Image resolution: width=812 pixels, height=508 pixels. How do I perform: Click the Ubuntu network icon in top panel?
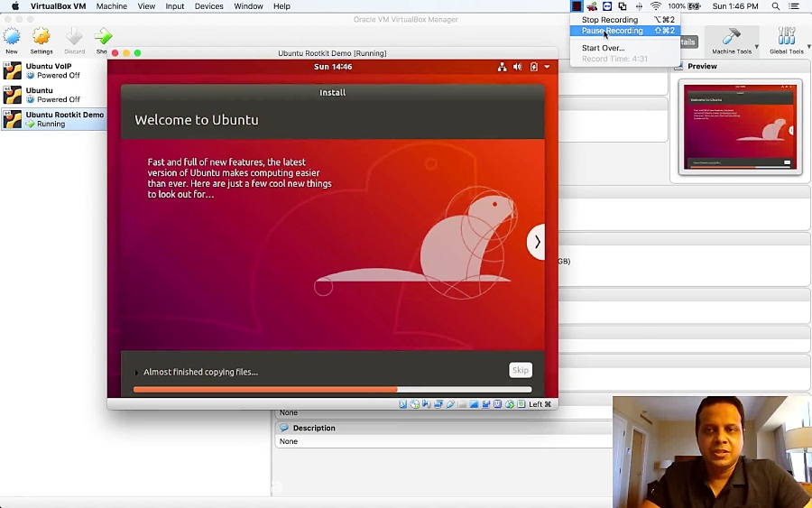502,67
